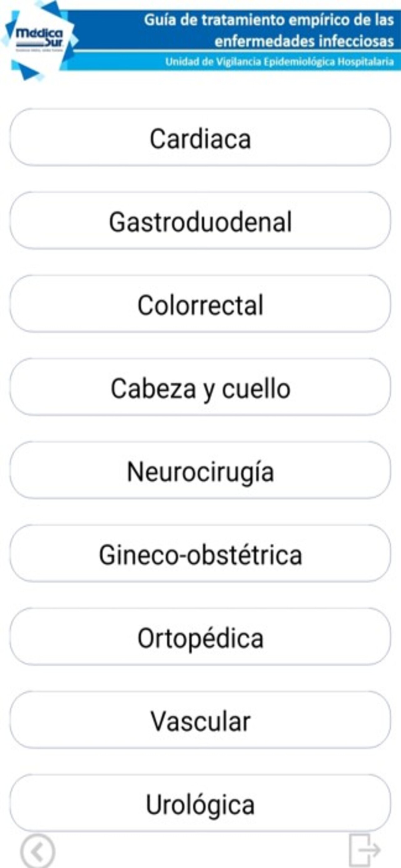The image size is (401, 868).
Task: Go back to the previous screen
Action: click(x=38, y=852)
